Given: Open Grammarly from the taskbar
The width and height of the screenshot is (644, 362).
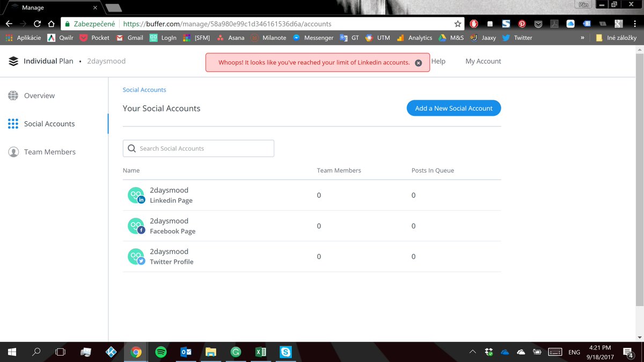Looking at the screenshot, I should [x=236, y=352].
